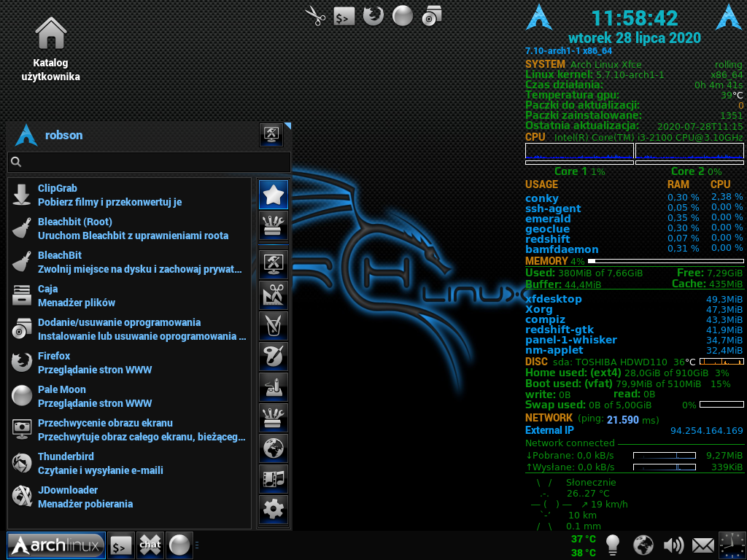
Task: Click the archlinux menu button
Action: coord(56,545)
